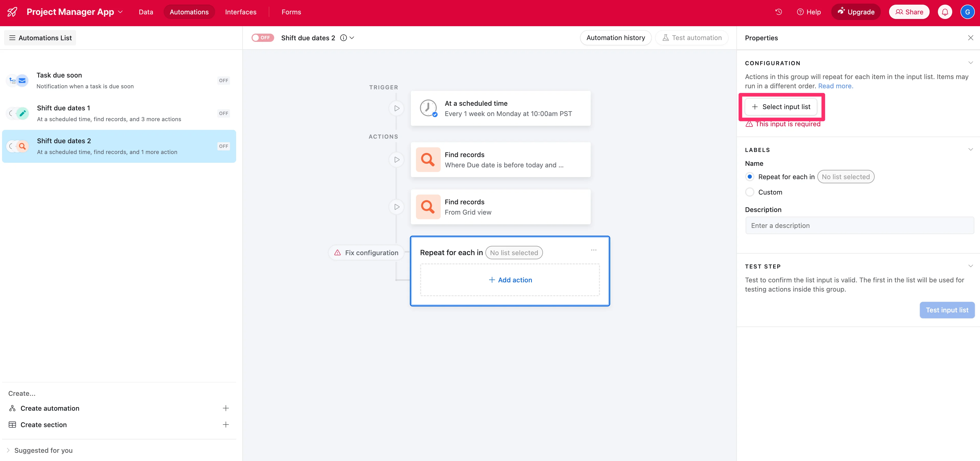The width and height of the screenshot is (980, 461).
Task: Click the plus icon beside Create automation
Action: (226, 408)
